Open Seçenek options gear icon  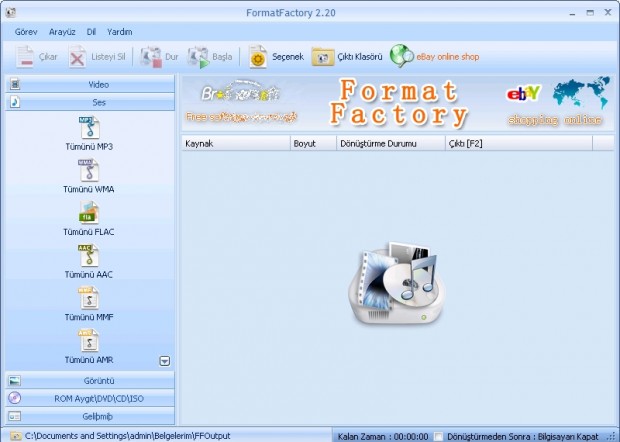click(258, 57)
